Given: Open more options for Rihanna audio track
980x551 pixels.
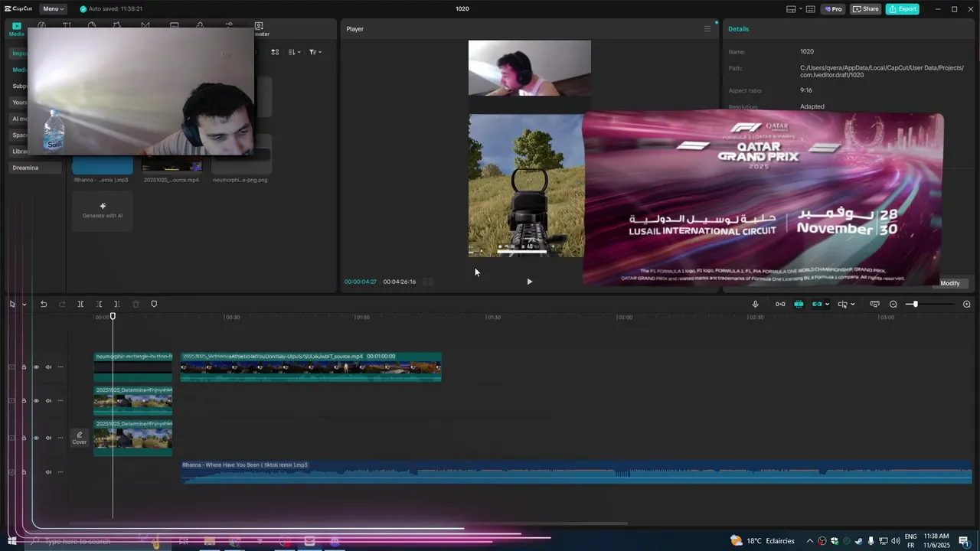Looking at the screenshot, I should pyautogui.click(x=60, y=472).
